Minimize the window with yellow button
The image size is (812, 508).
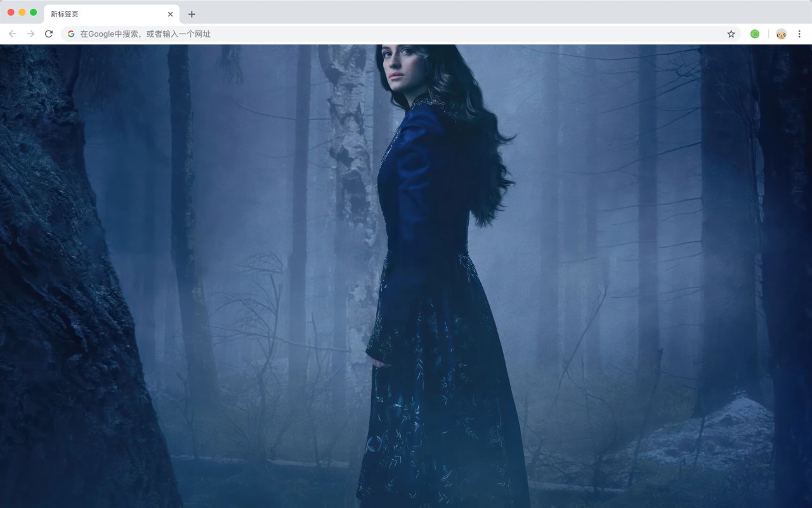[x=22, y=12]
